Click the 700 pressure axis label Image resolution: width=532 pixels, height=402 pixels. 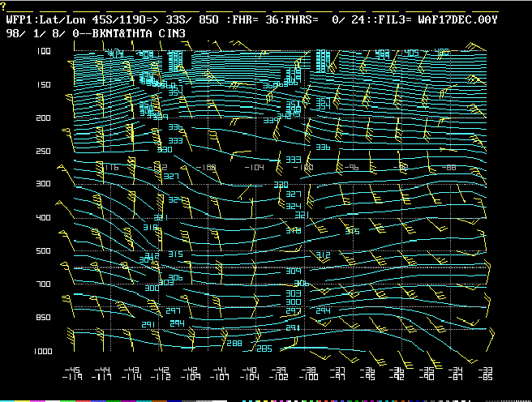tap(43, 284)
